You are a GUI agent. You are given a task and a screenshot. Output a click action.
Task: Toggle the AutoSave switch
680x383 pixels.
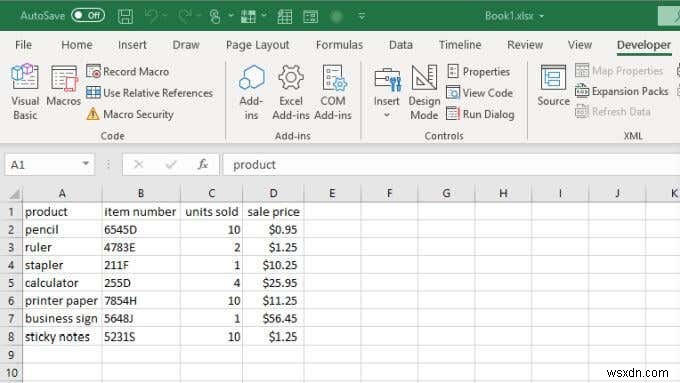(x=88, y=16)
